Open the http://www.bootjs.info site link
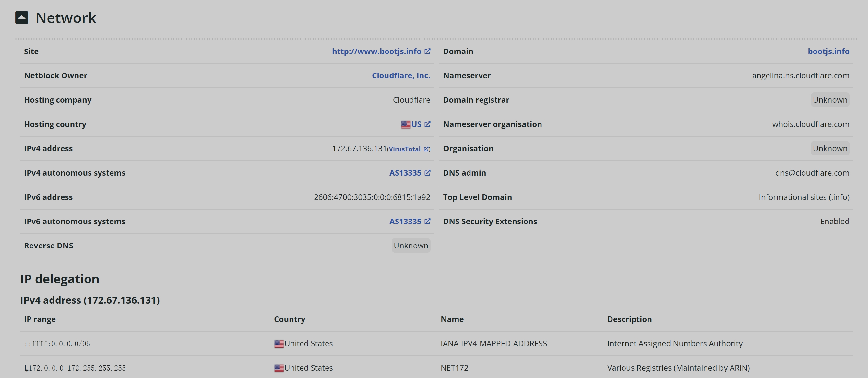The image size is (868, 378). pos(376,51)
